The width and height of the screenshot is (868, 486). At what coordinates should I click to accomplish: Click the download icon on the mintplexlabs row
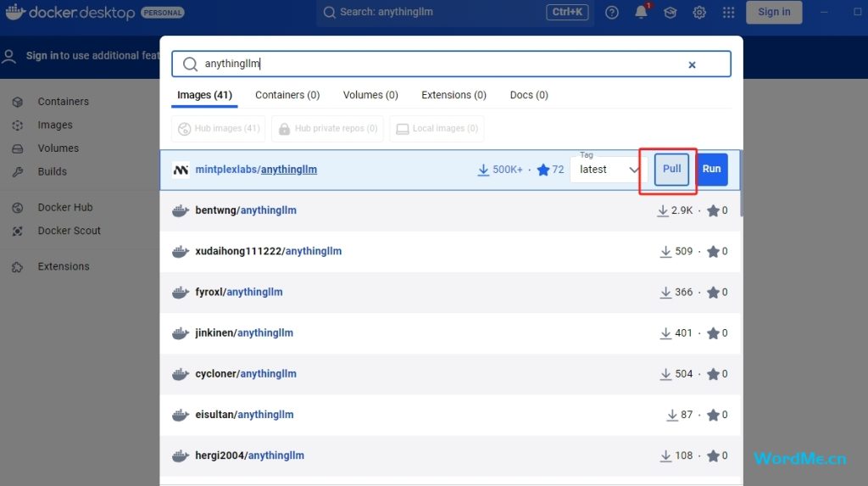483,170
